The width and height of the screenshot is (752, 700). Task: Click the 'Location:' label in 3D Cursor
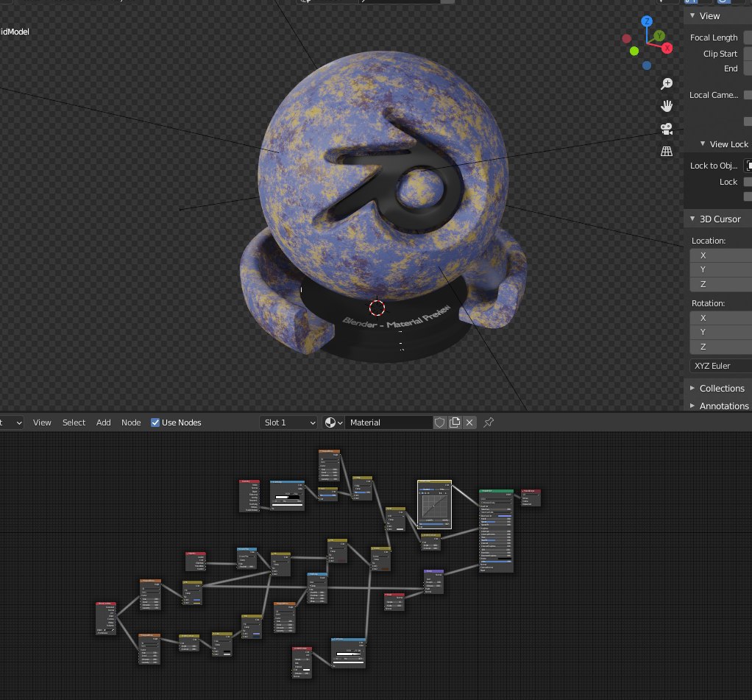[709, 241]
